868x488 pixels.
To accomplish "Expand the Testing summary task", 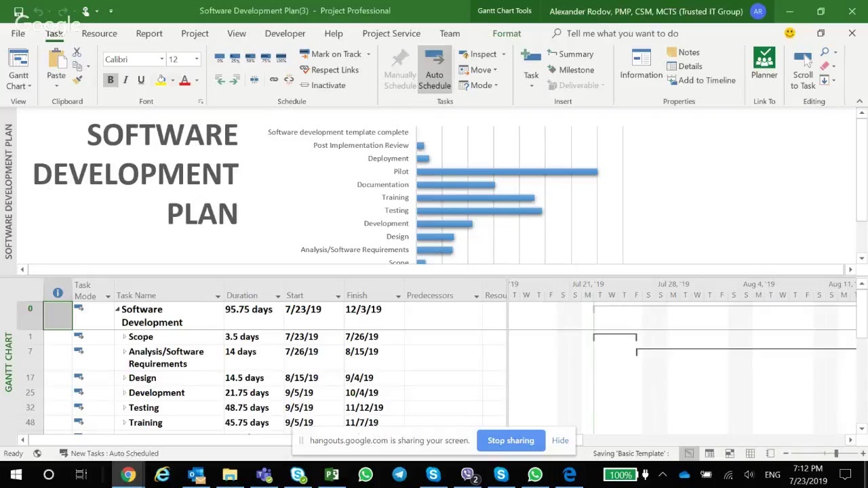I will pos(124,408).
